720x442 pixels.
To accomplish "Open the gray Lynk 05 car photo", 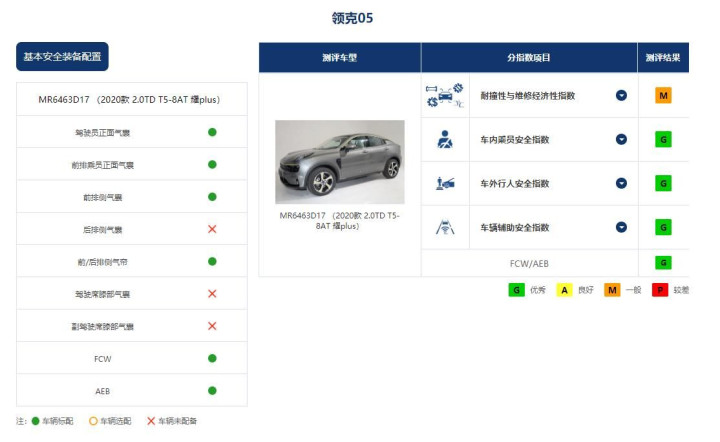I will (340, 162).
